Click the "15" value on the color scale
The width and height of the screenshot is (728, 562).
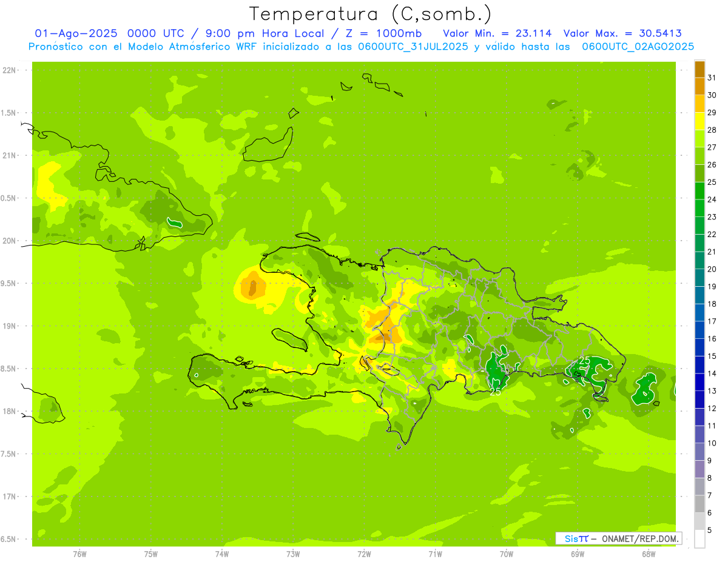tap(712, 356)
